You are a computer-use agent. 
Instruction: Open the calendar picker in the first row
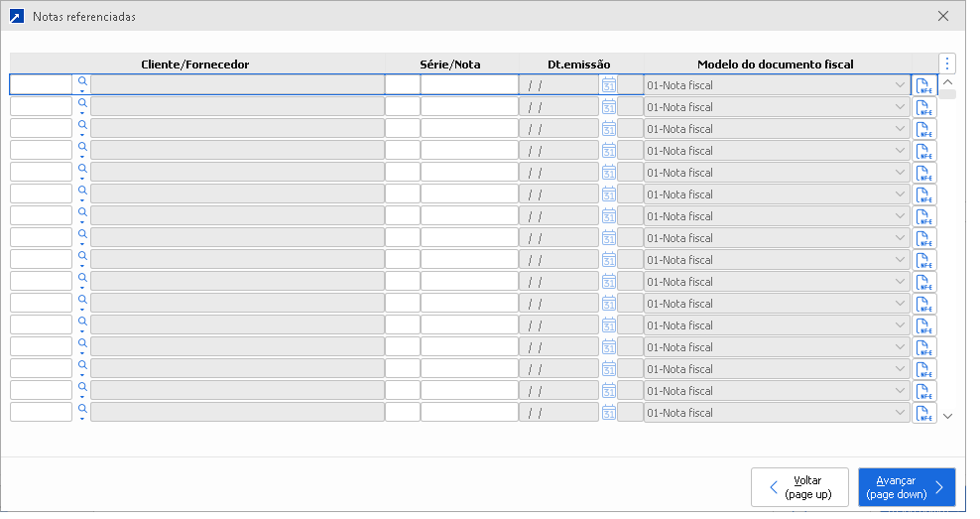[609, 85]
